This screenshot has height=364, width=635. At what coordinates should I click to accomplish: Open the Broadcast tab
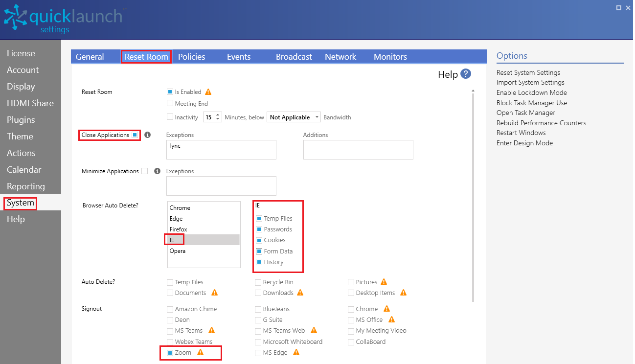(294, 57)
